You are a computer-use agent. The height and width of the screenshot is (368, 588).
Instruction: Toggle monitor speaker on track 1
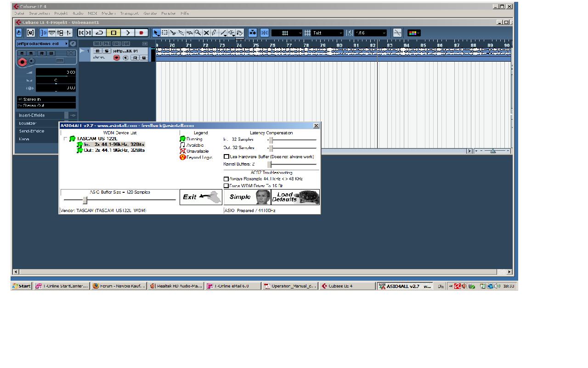tap(125, 57)
